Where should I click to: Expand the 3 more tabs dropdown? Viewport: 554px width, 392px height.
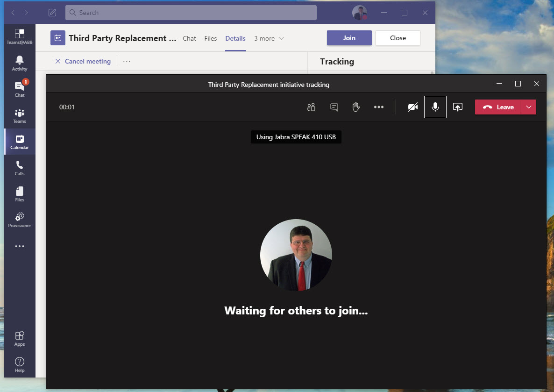coord(269,38)
